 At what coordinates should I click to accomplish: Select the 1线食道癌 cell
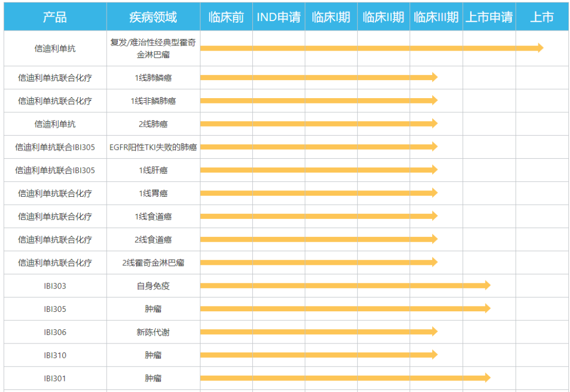pyautogui.click(x=154, y=216)
